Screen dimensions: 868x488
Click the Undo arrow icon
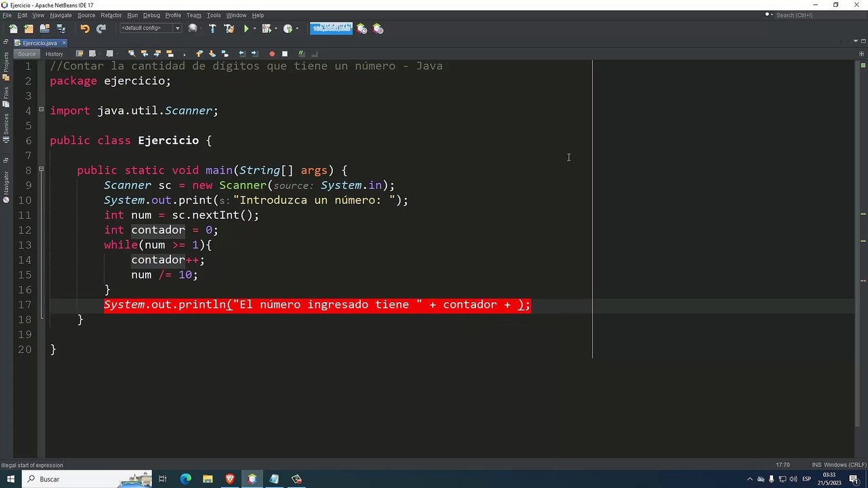point(85,28)
